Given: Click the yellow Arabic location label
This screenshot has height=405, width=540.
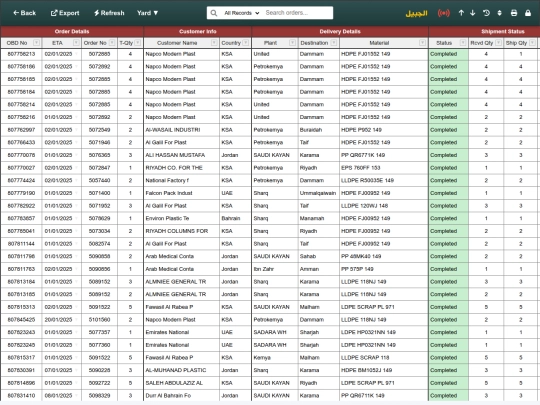Looking at the screenshot, I should (x=416, y=13).
